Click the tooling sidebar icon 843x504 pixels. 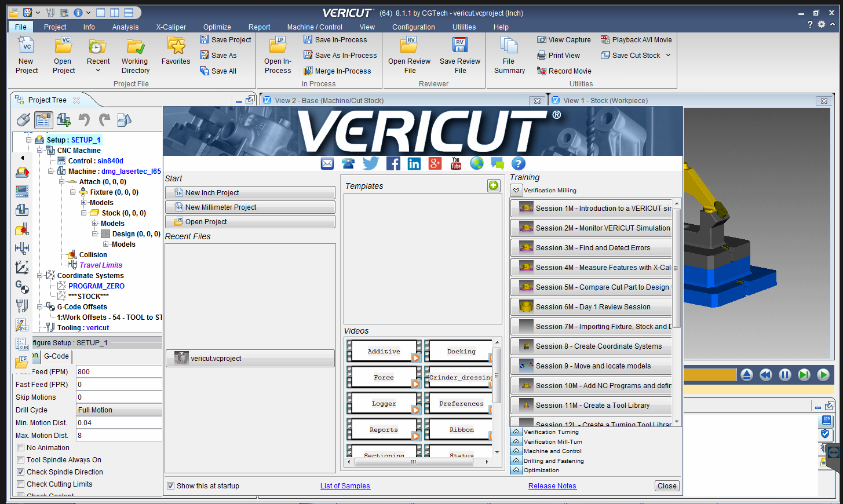click(x=22, y=305)
